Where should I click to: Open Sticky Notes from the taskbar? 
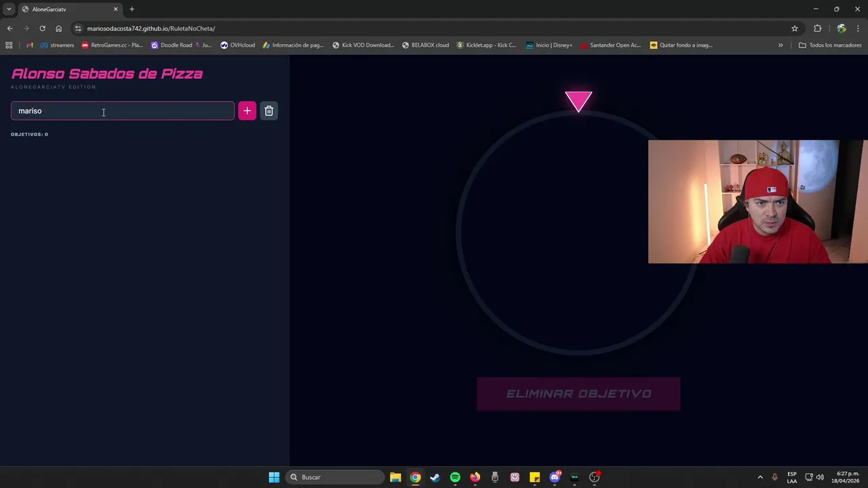tap(534, 477)
